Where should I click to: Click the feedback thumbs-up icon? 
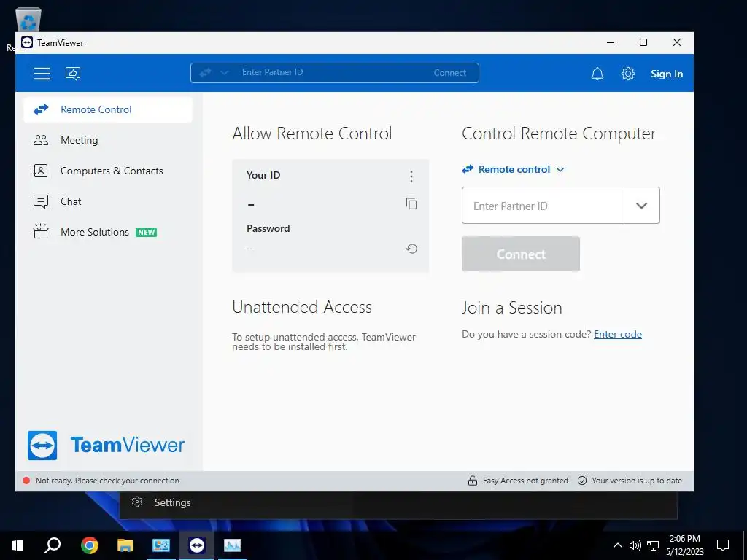pos(73,74)
